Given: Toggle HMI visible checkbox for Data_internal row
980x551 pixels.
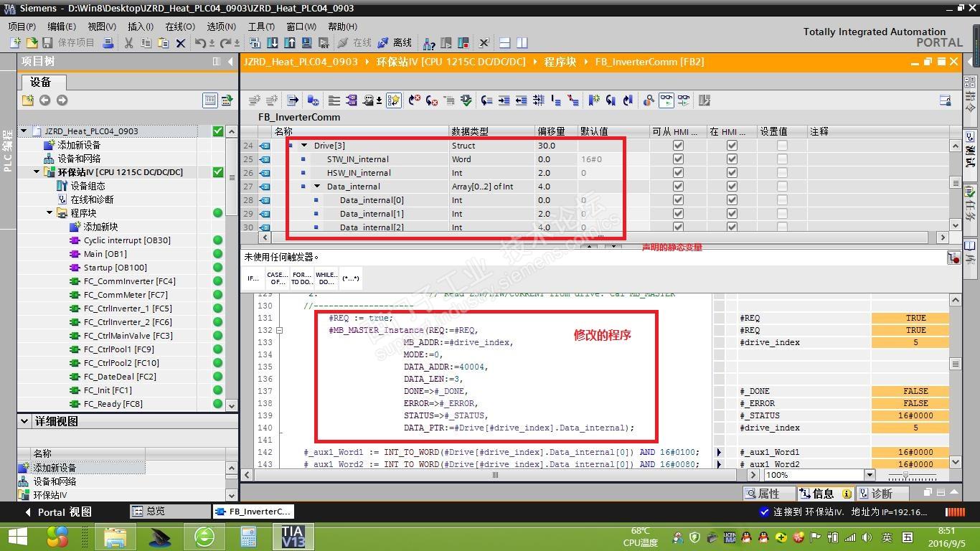Looking at the screenshot, I should point(732,187).
